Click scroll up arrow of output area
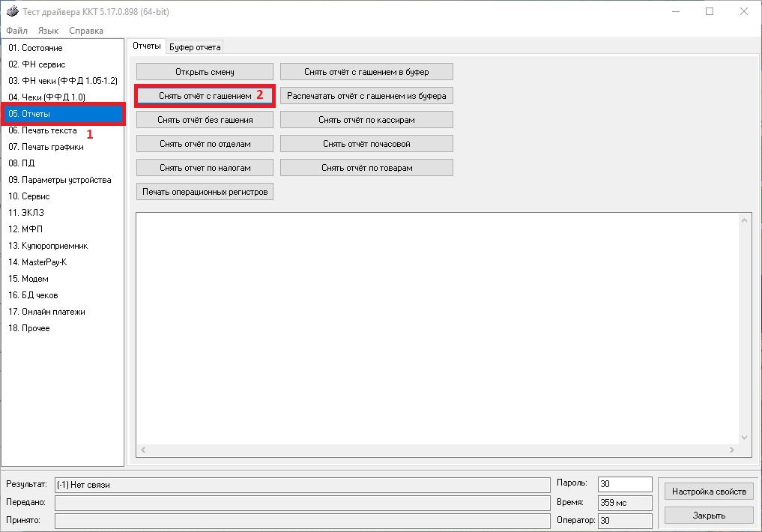 (744, 220)
